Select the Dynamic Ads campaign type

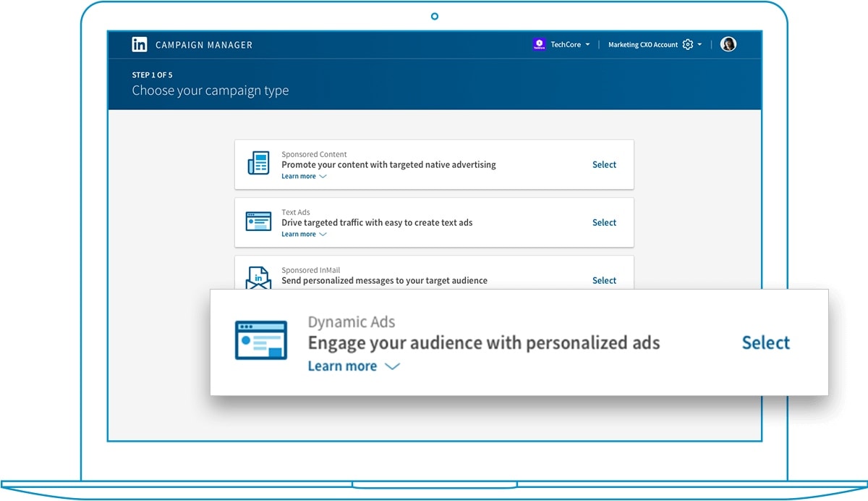(x=765, y=342)
